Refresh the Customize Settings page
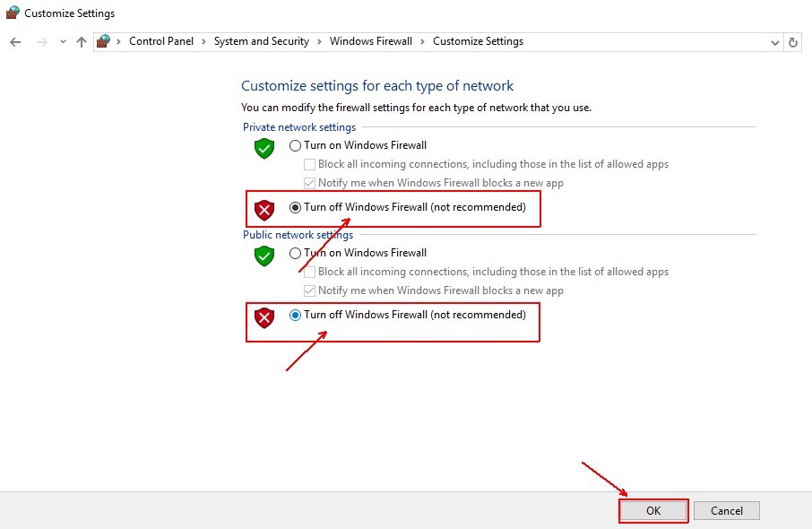Screen dimensions: 812x529 pyautogui.click(x=793, y=42)
